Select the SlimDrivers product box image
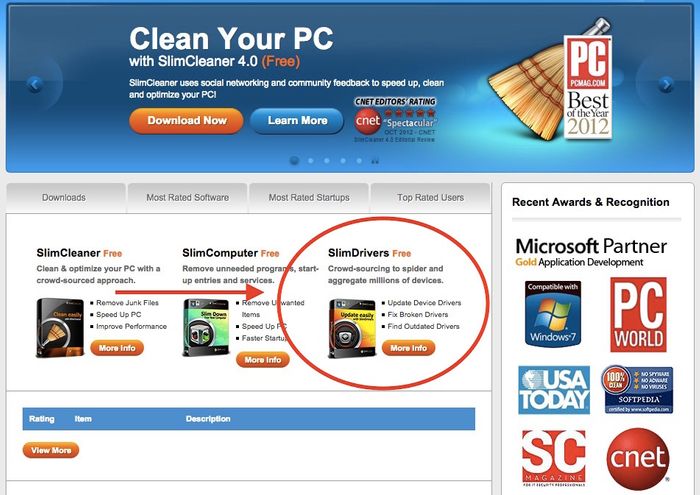Image resolution: width=700 pixels, height=495 pixels. [x=352, y=329]
